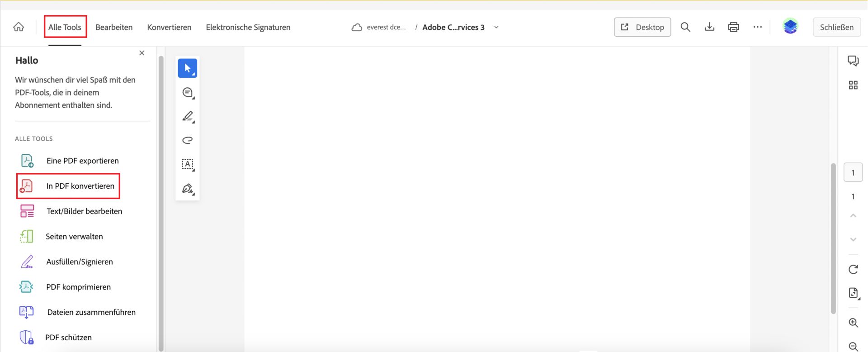Open the page thumbnails grid icon
Image resolution: width=868 pixels, height=352 pixels.
click(853, 85)
